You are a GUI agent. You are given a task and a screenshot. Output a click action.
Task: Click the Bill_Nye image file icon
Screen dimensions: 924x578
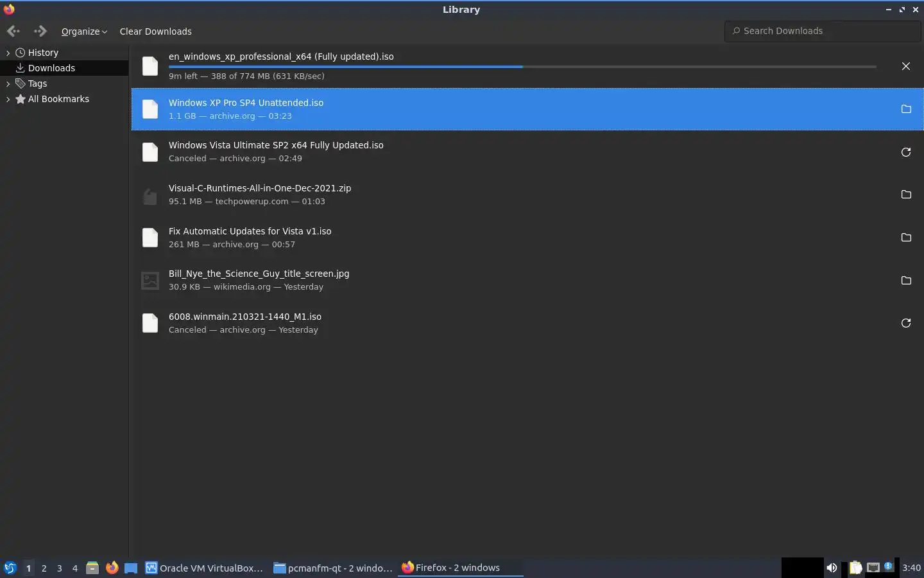click(150, 281)
